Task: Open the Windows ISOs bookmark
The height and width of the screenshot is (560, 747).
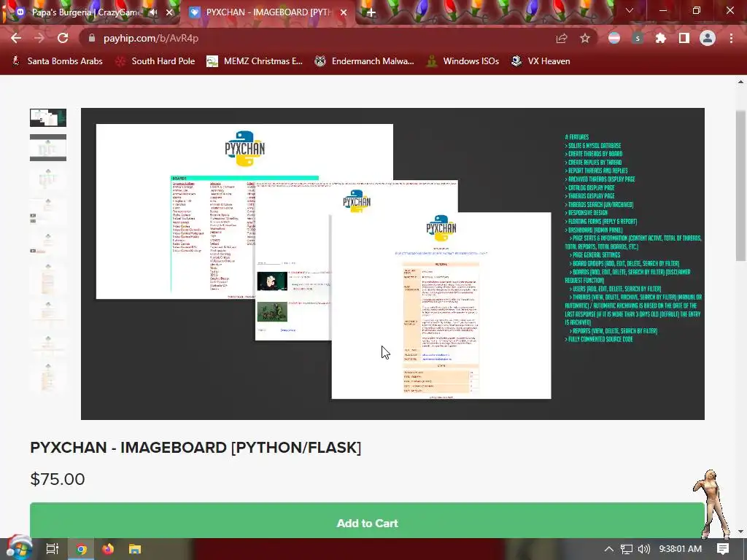Action: (x=463, y=61)
